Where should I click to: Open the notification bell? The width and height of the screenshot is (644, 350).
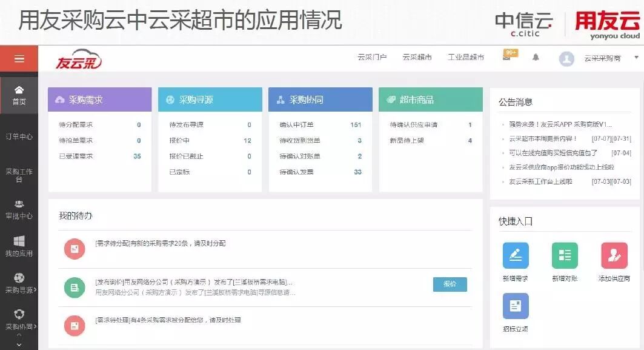[536, 57]
